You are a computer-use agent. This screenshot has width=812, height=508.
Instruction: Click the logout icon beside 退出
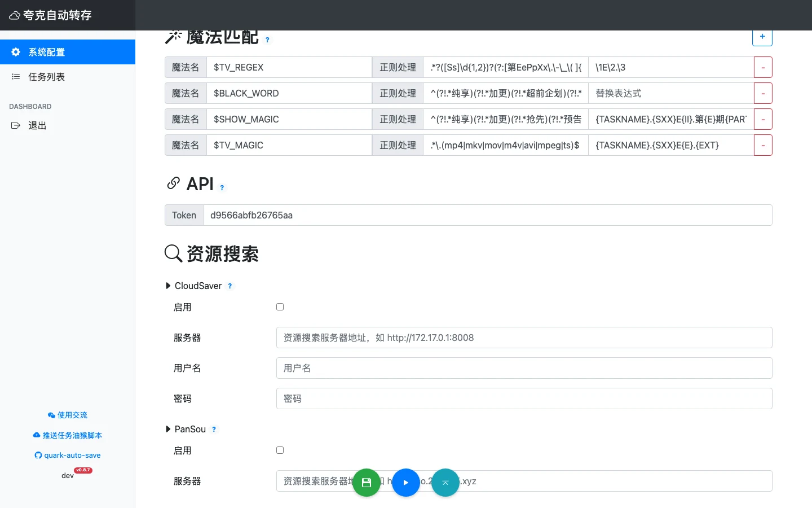click(x=16, y=125)
